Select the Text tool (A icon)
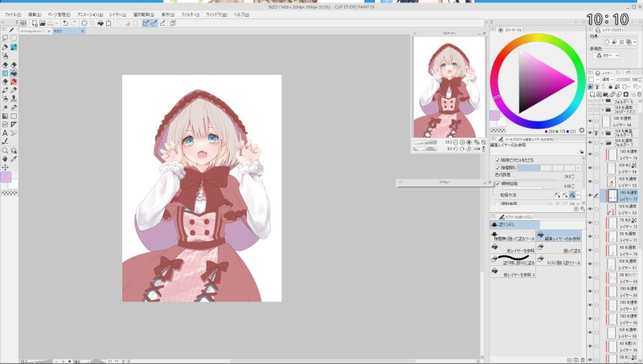 pos(5,133)
